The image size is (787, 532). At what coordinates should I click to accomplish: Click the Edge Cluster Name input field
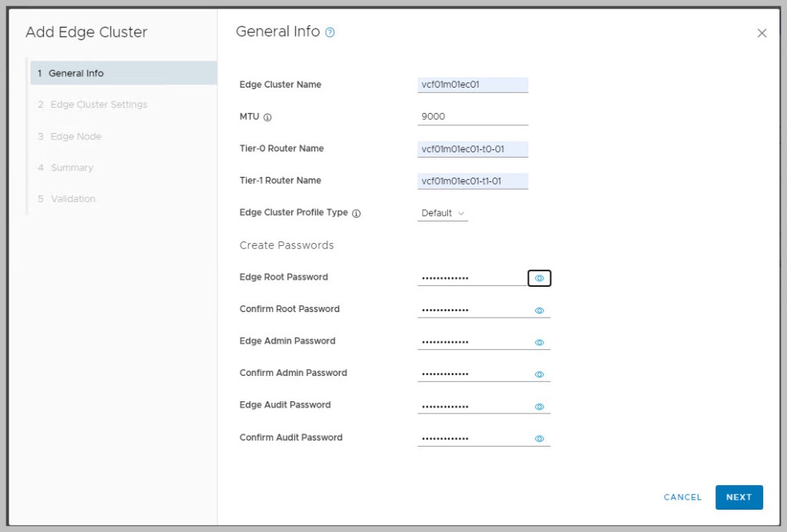[x=473, y=85]
